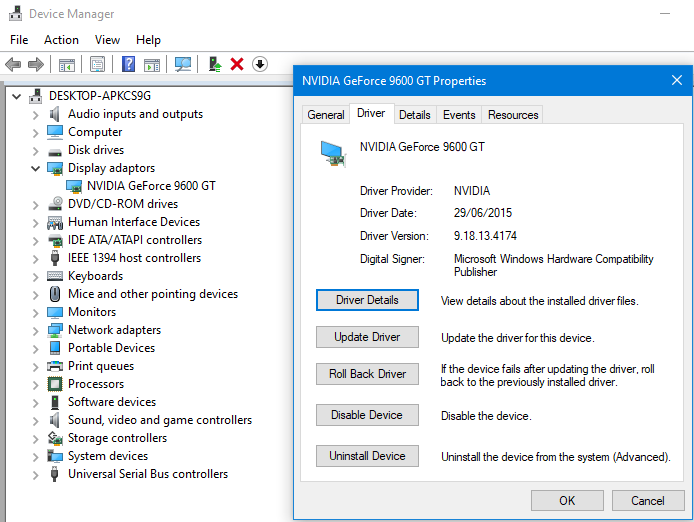Click the Forward arrow toolbar icon
This screenshot has height=522, width=694.
click(36, 65)
